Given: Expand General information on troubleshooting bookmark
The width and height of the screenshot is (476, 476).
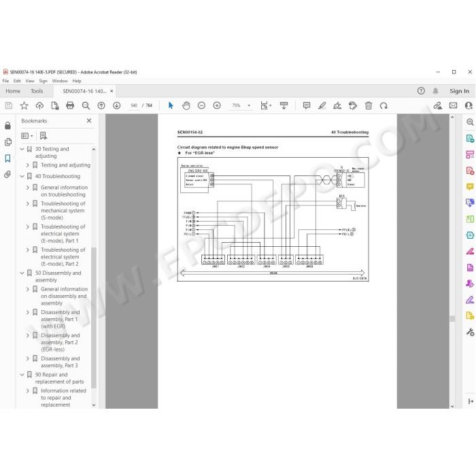Looking at the screenshot, I should click(28, 188).
